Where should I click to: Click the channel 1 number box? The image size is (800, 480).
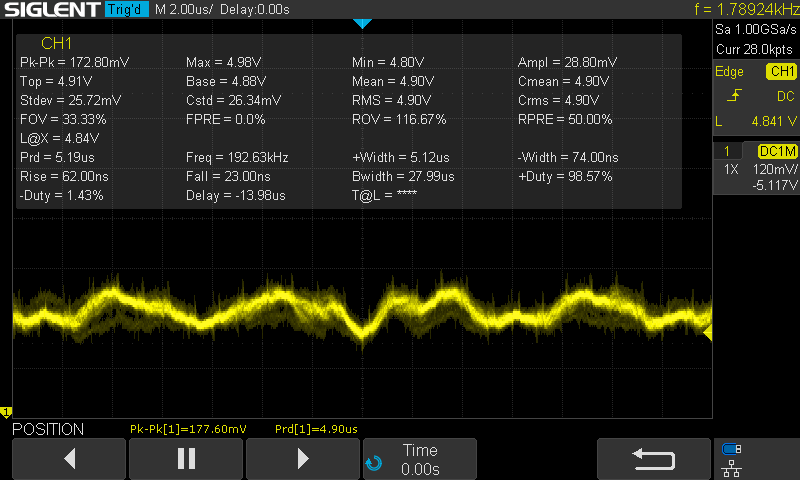(727, 151)
